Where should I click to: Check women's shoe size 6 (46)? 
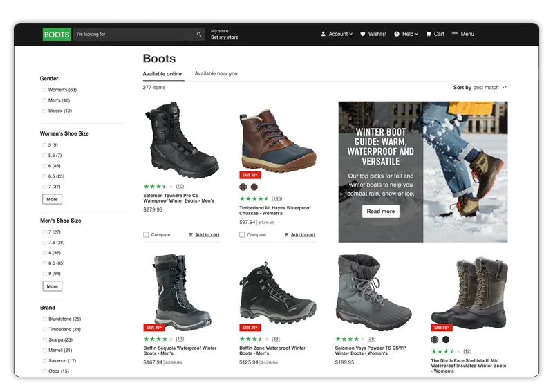(44, 166)
